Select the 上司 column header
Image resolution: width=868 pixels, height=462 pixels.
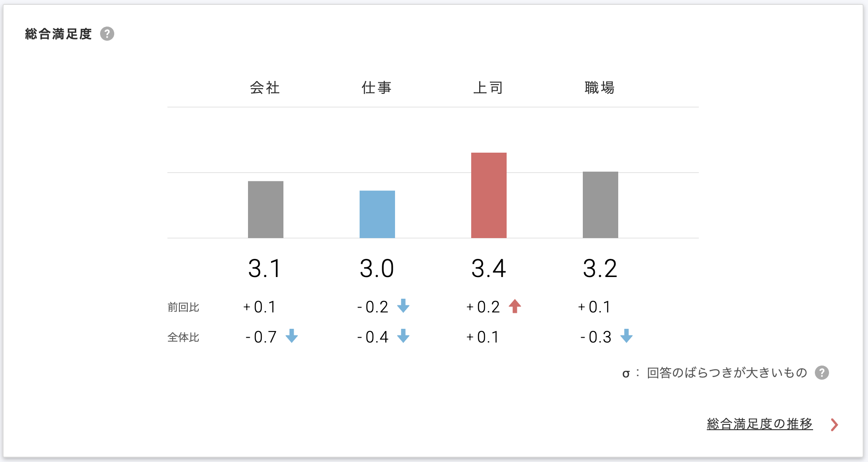coord(488,88)
